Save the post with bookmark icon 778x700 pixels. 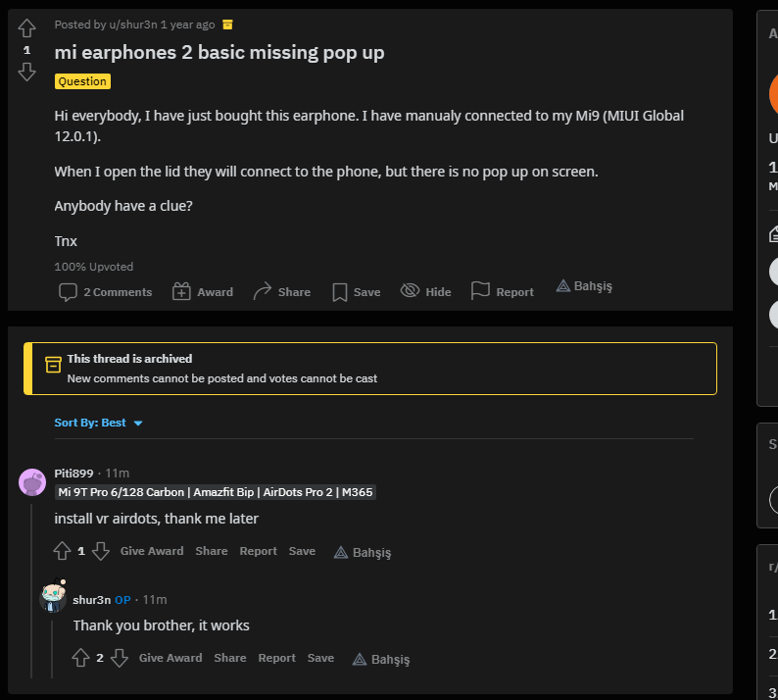tap(340, 292)
